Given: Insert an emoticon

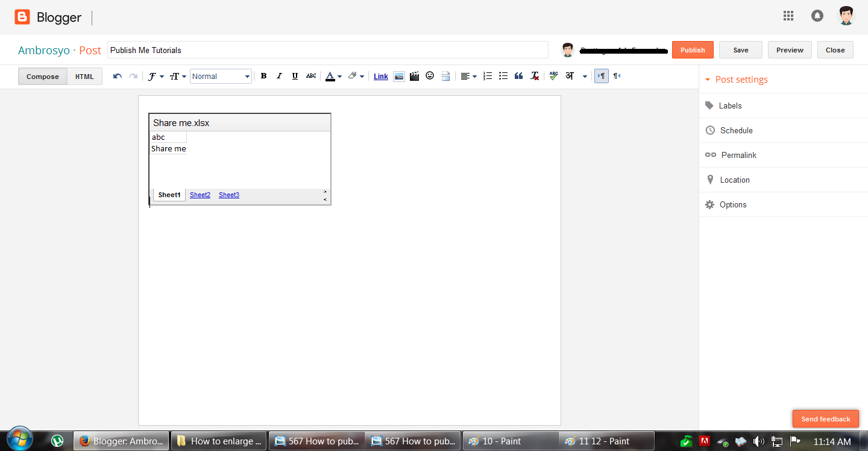Looking at the screenshot, I should (x=430, y=76).
